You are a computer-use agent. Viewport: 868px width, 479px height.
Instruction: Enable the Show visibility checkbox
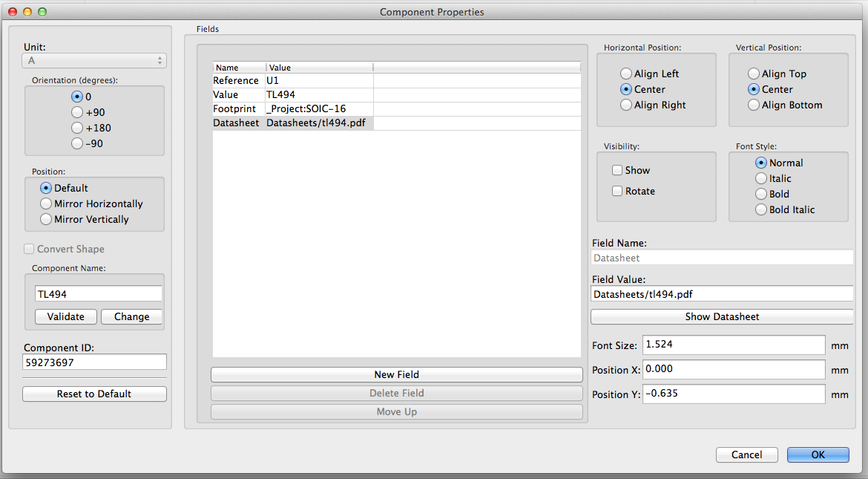617,170
